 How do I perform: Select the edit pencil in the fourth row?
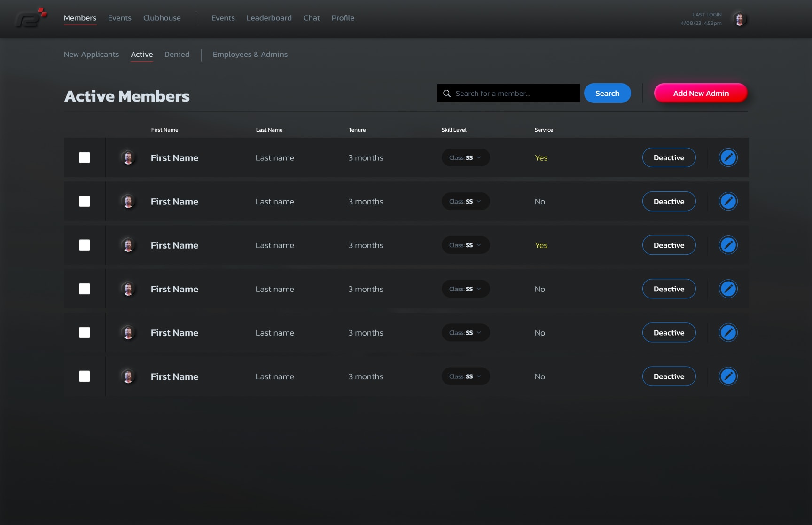tap(728, 289)
